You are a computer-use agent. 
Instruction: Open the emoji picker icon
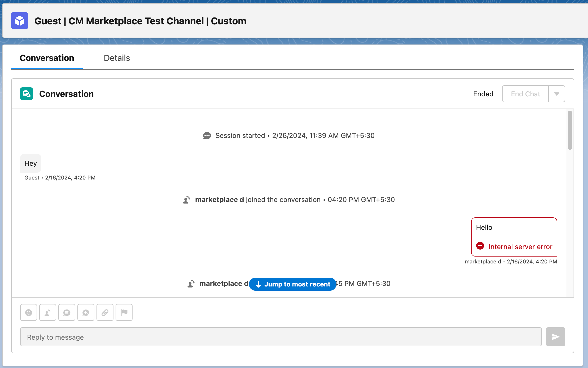point(29,313)
